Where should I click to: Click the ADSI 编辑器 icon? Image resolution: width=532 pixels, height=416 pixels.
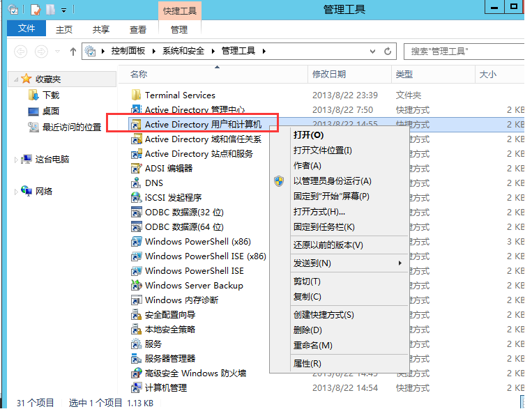136,168
